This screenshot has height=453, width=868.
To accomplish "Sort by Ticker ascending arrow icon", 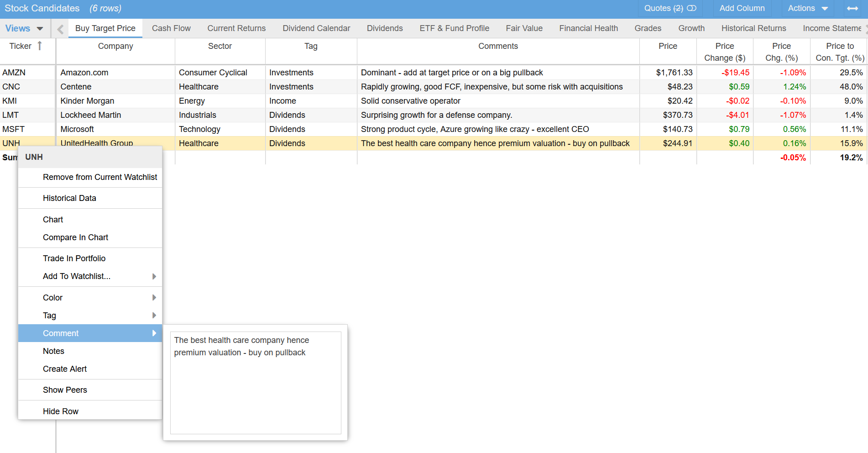I will pyautogui.click(x=40, y=46).
